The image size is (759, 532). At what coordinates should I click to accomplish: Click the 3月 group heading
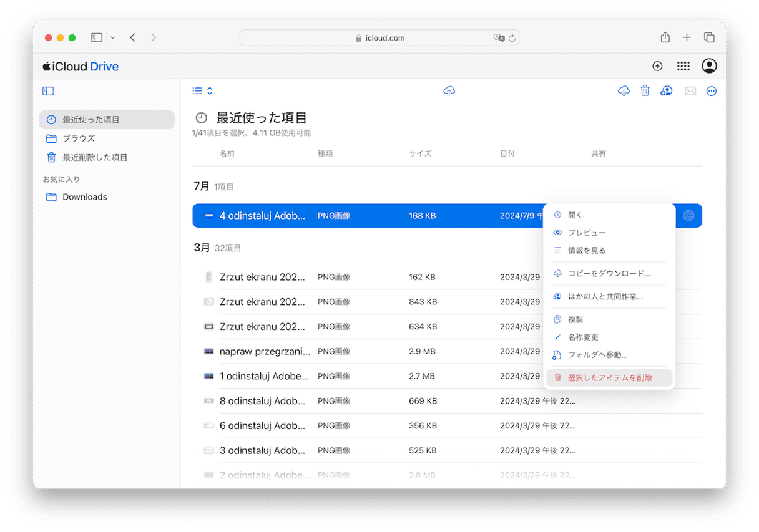click(202, 248)
